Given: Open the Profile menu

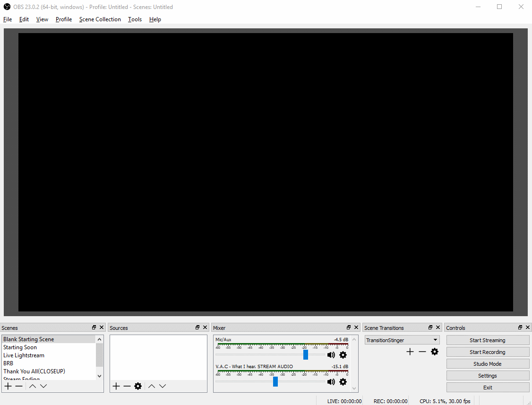Looking at the screenshot, I should coord(64,19).
